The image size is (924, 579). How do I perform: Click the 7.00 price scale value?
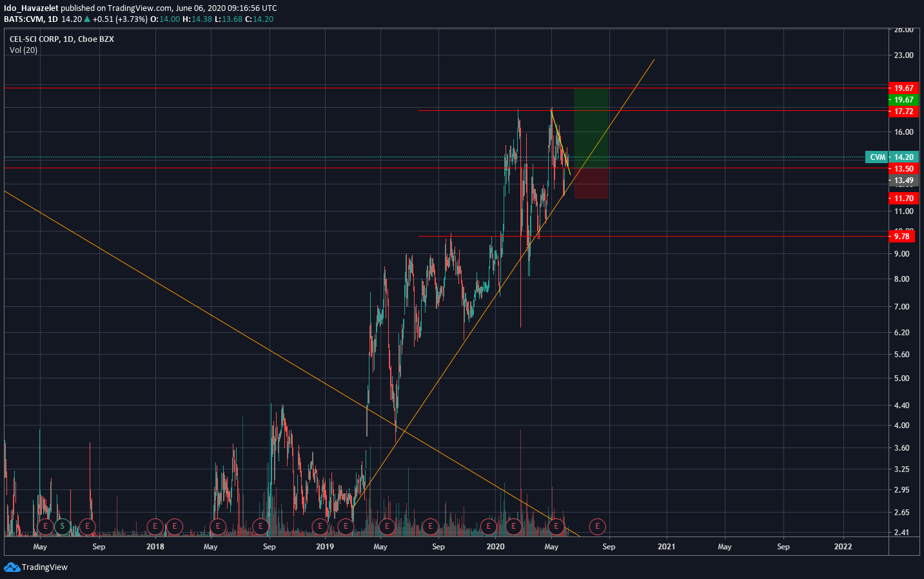pos(901,307)
